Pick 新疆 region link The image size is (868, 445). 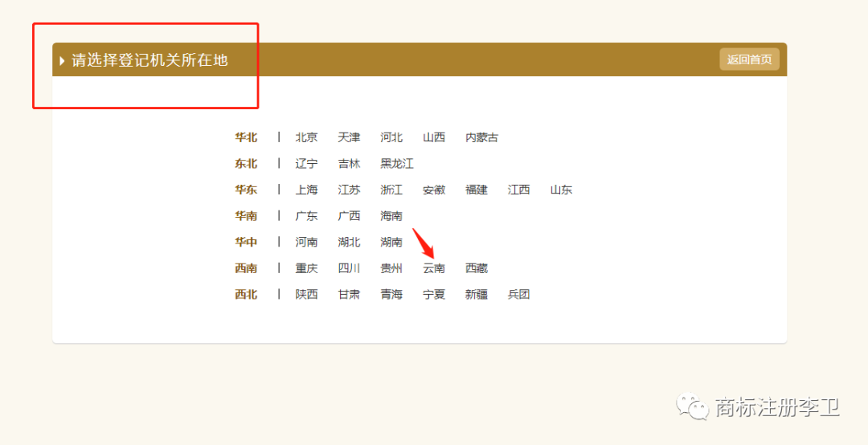(476, 294)
